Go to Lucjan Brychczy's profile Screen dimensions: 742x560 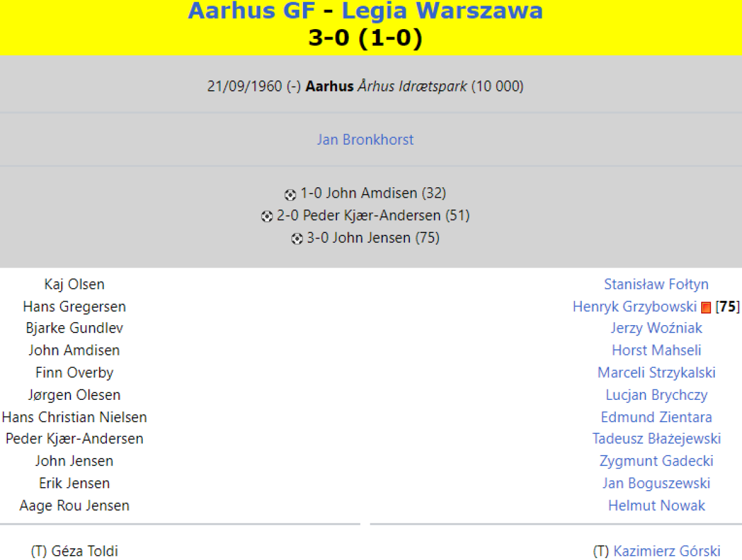tap(656, 395)
